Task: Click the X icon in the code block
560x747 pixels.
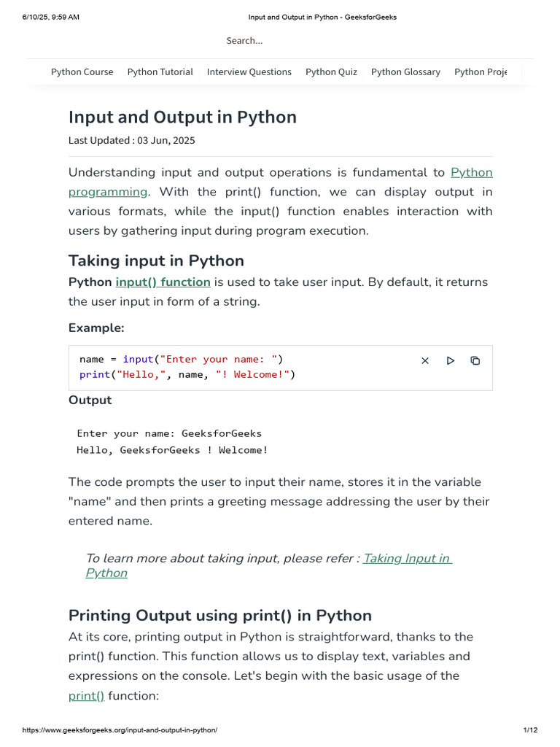Action: (x=425, y=360)
